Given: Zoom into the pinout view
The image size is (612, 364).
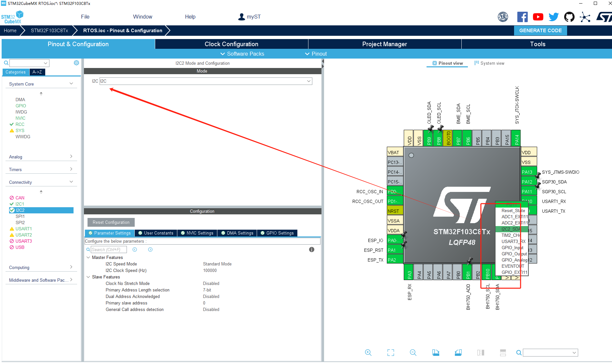Looking at the screenshot, I should (368, 352).
